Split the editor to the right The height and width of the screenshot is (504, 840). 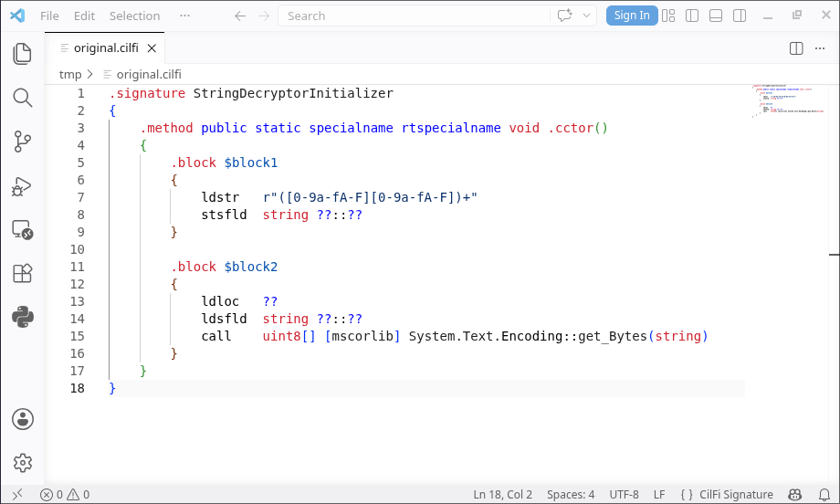click(796, 48)
